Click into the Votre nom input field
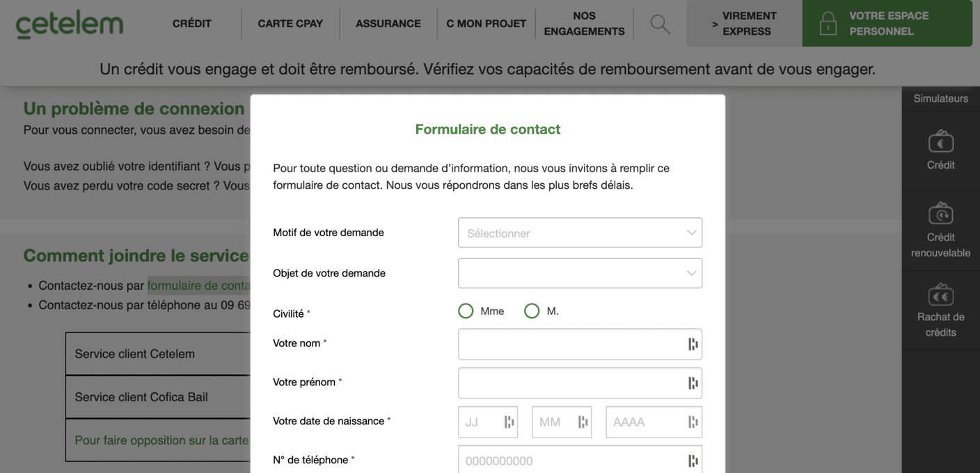This screenshot has width=980, height=473. (x=580, y=344)
